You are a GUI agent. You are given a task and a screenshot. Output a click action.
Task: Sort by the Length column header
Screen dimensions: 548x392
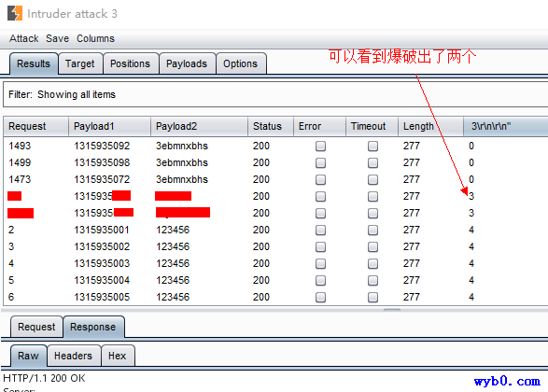click(x=430, y=126)
